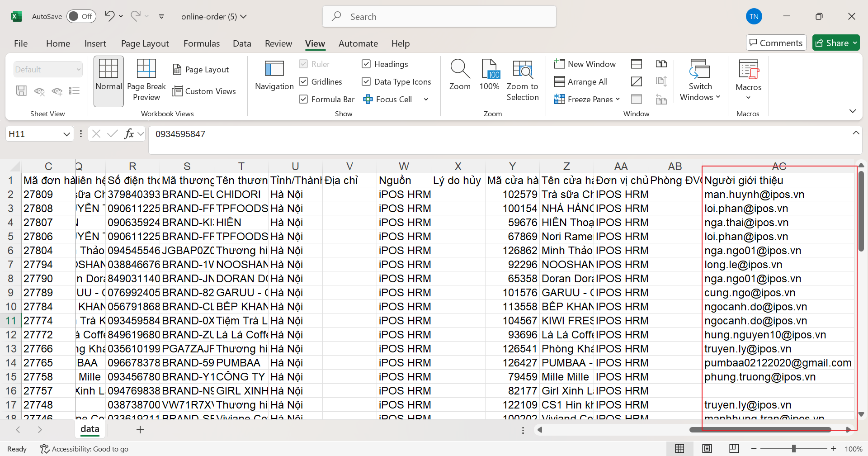This screenshot has height=456, width=868.
Task: Open the Navigation pane
Action: coord(274,76)
